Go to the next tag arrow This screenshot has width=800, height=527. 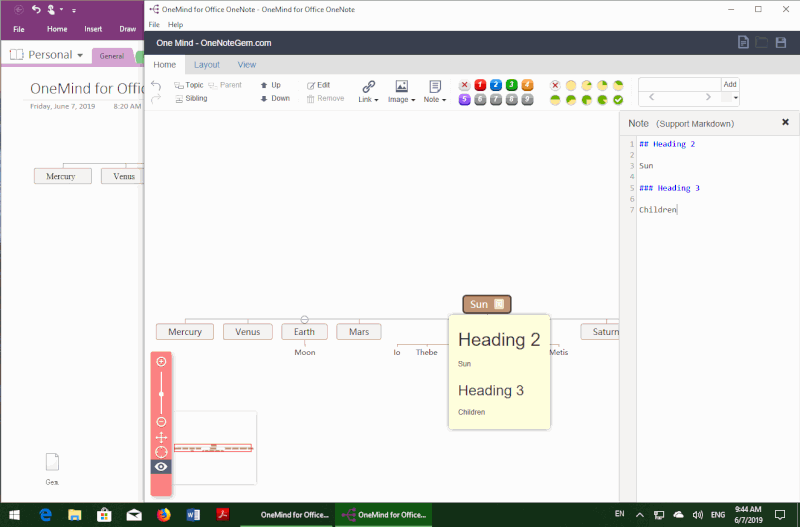click(708, 97)
